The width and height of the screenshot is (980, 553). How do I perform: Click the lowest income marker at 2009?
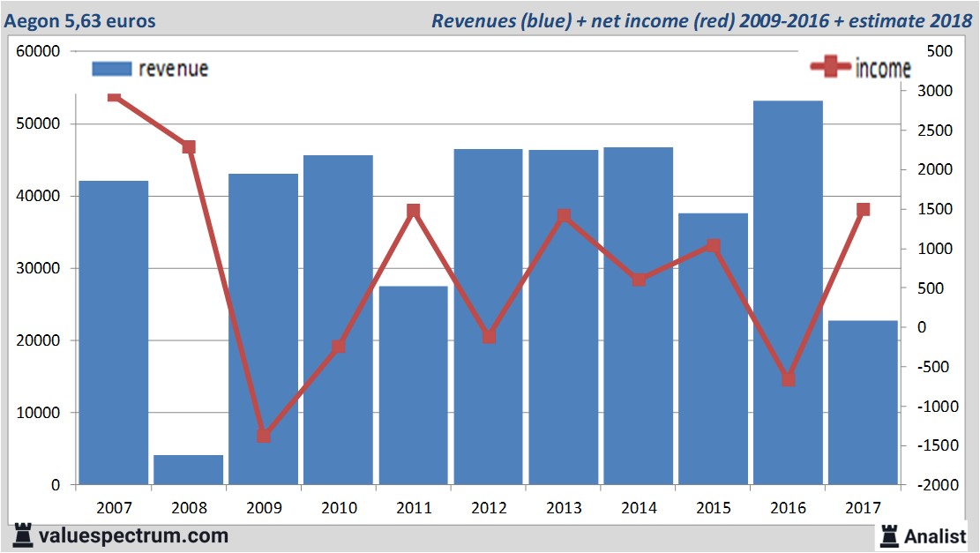point(264,436)
